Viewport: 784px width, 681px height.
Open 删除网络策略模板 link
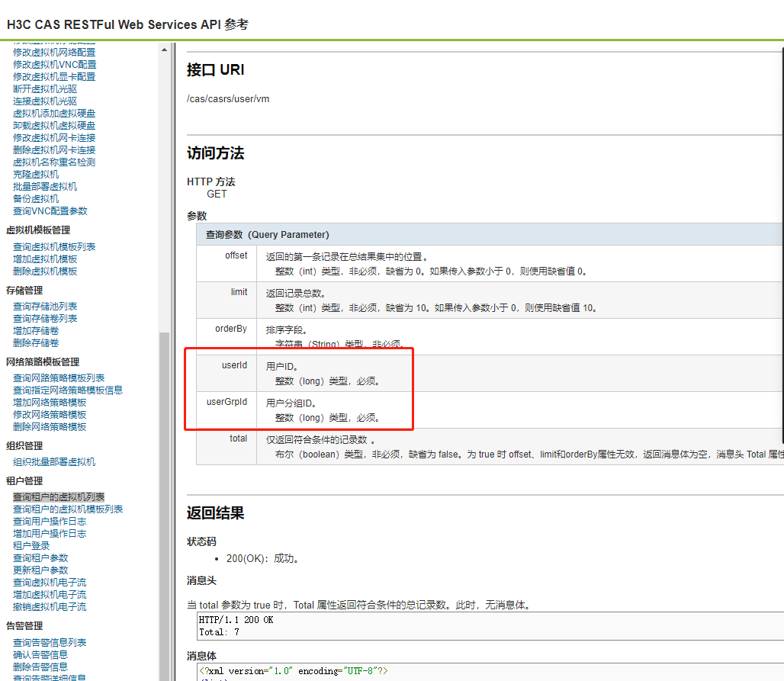pyautogui.click(x=50, y=427)
